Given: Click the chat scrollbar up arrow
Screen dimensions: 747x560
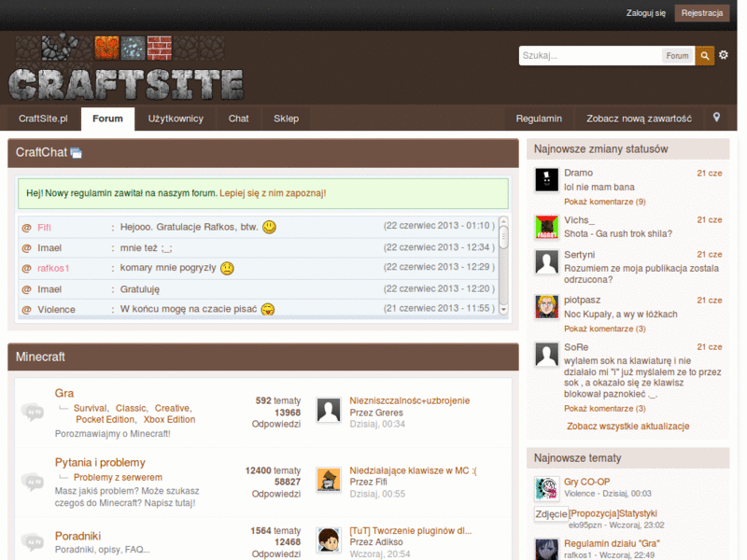Looking at the screenshot, I should [x=503, y=221].
